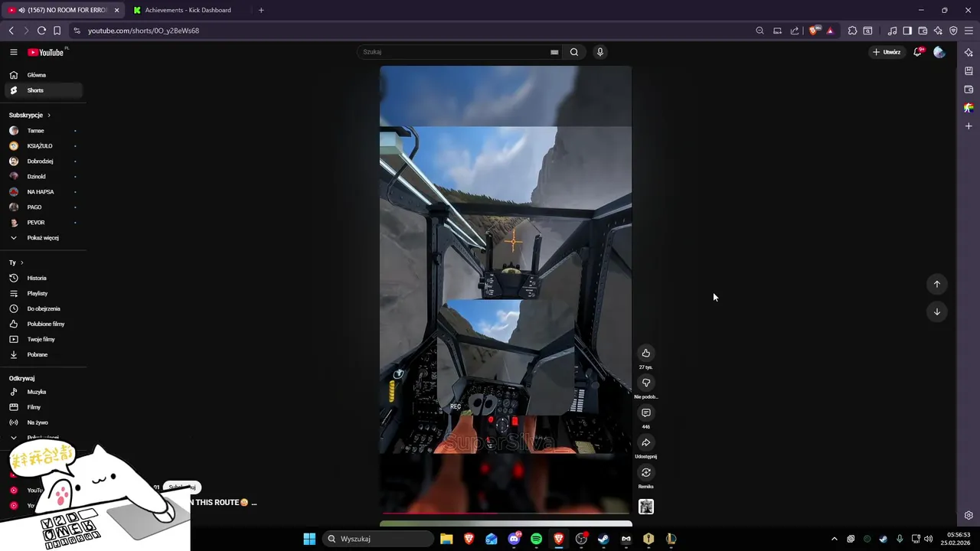
Task: Open Do obejrzenia list
Action: pos(43,308)
